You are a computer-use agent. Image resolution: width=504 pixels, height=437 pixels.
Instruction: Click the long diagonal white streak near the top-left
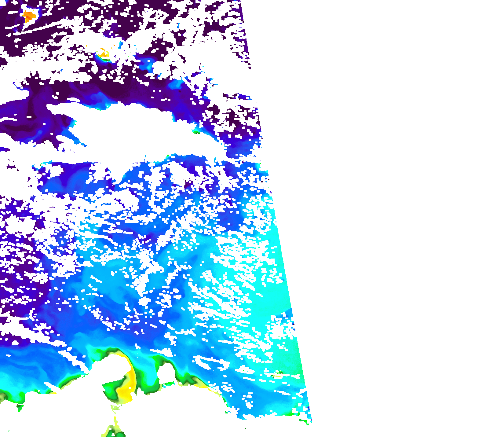pos(40,28)
